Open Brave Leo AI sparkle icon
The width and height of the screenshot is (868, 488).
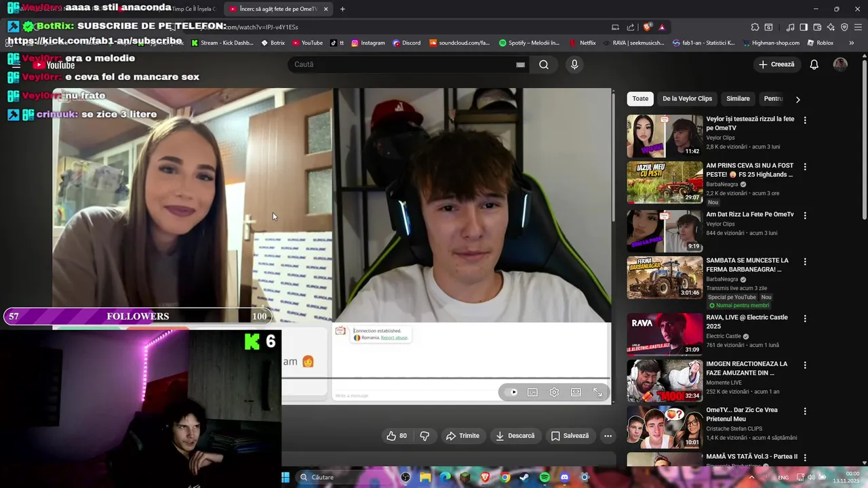coord(831,27)
